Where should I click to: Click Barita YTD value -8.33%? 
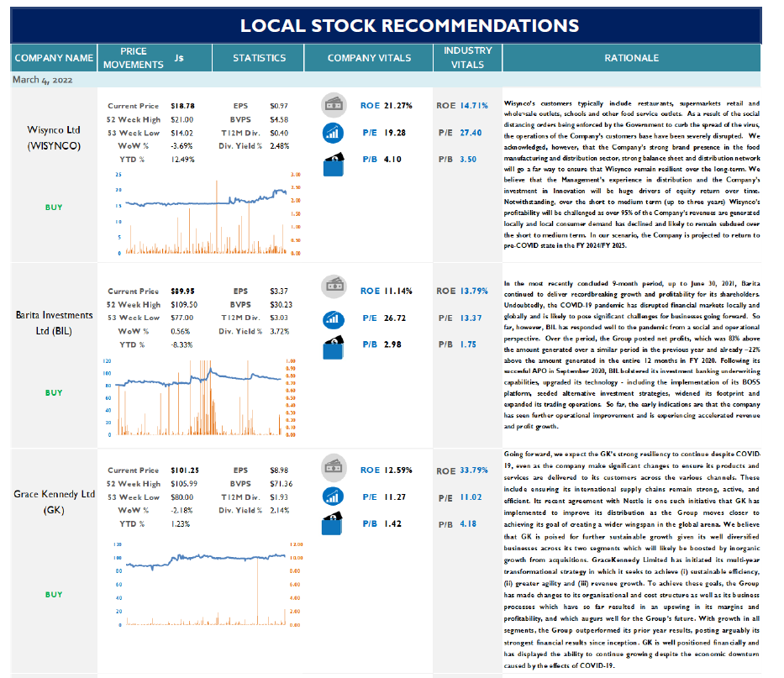click(182, 344)
